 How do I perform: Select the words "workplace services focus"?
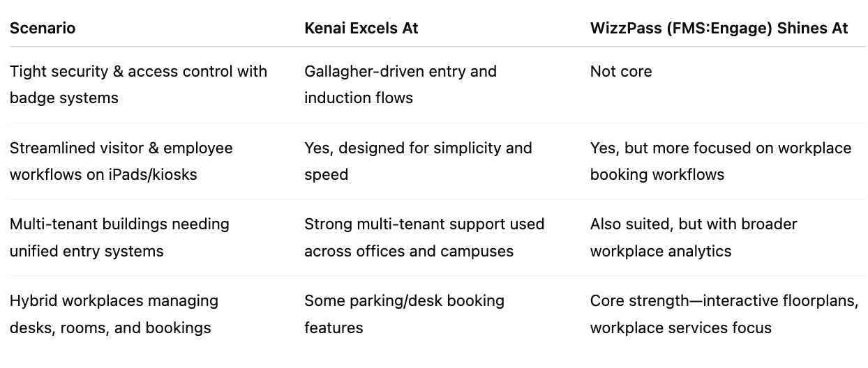click(680, 328)
